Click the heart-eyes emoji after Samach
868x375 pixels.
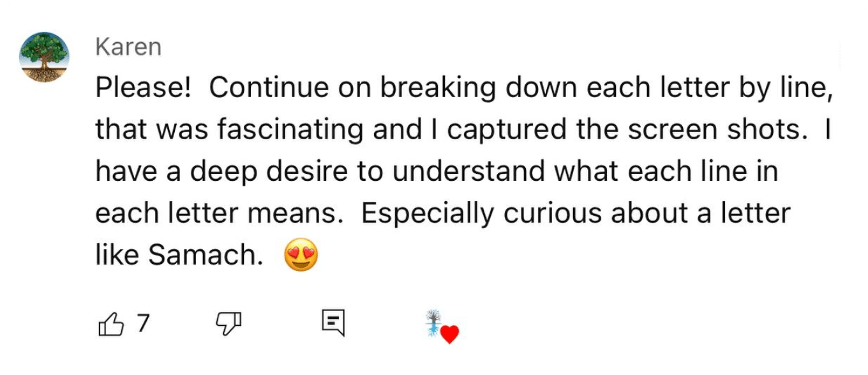[x=301, y=256]
